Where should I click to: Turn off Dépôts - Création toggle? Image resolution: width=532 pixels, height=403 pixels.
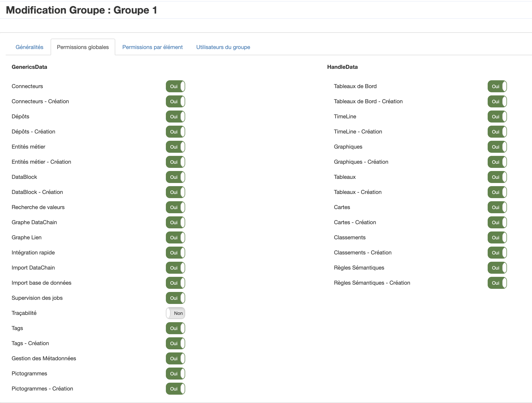click(x=175, y=132)
